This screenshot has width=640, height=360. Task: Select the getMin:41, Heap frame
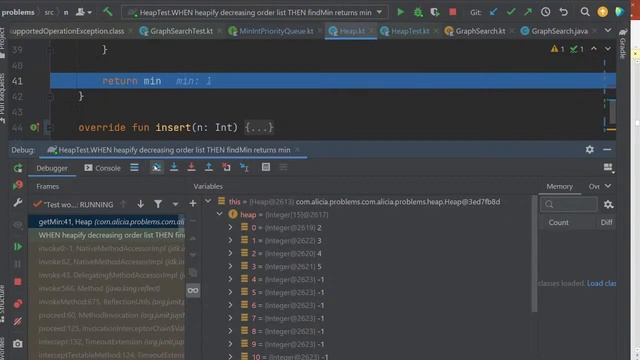point(107,222)
